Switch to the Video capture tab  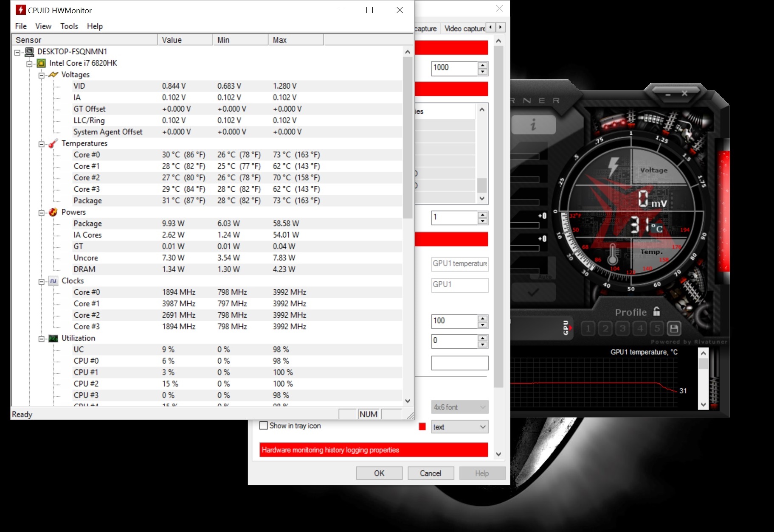tap(464, 28)
